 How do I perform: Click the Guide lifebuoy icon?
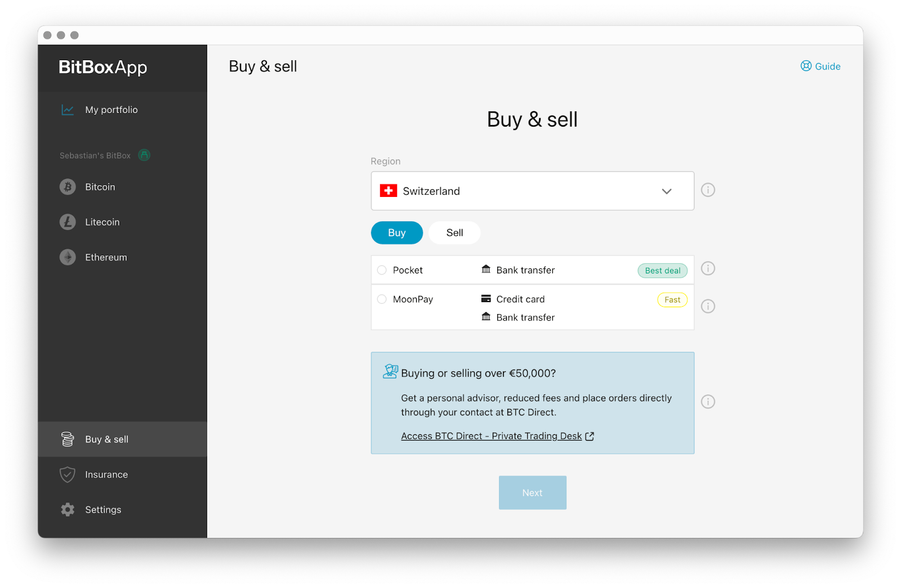point(806,66)
